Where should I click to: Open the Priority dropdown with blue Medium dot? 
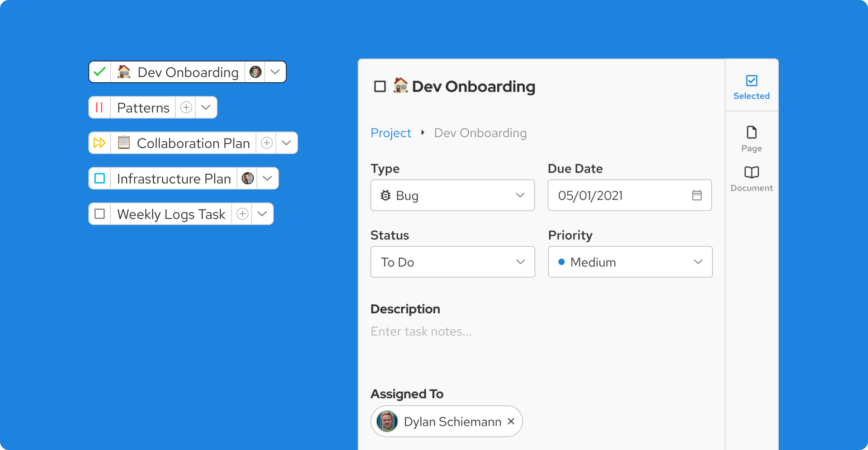(630, 262)
